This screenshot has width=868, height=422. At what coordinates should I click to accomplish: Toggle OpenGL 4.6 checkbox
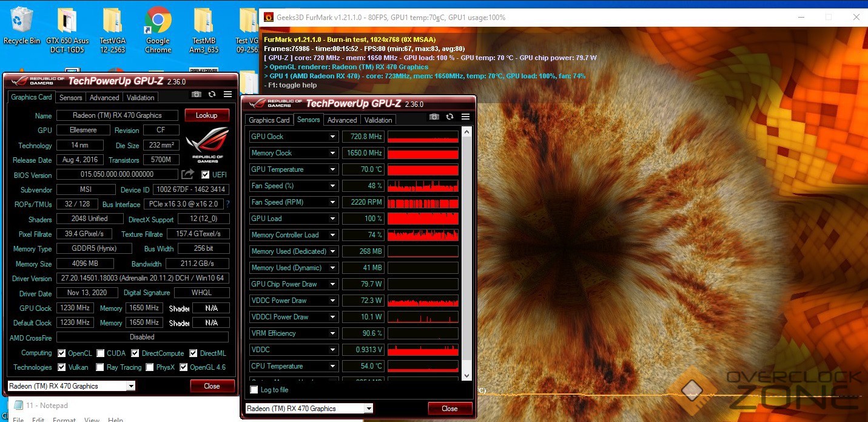pos(184,367)
